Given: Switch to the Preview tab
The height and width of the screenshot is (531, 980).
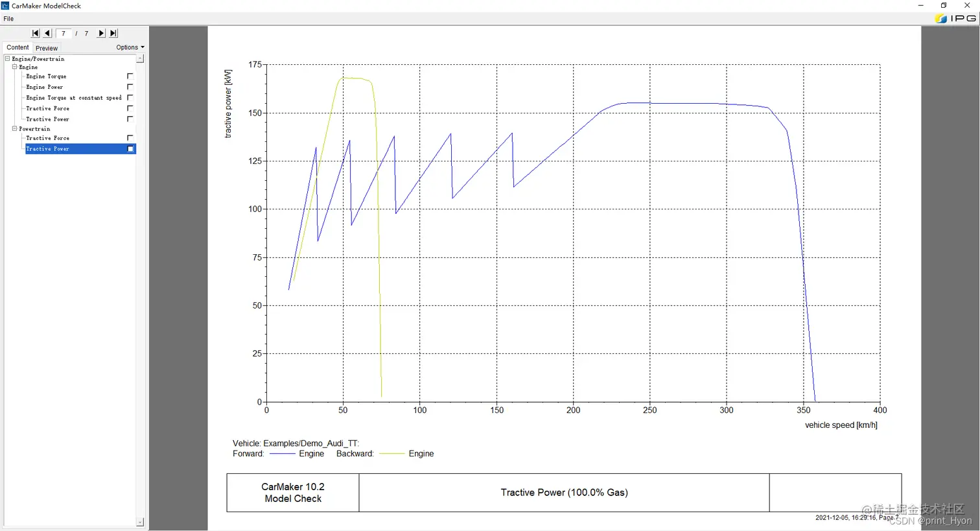Looking at the screenshot, I should coord(47,48).
